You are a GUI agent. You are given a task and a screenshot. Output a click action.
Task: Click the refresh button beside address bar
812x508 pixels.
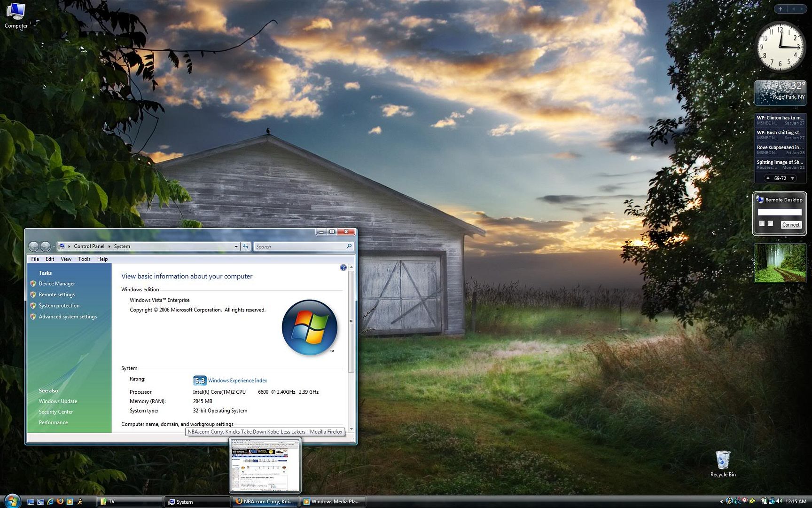246,246
